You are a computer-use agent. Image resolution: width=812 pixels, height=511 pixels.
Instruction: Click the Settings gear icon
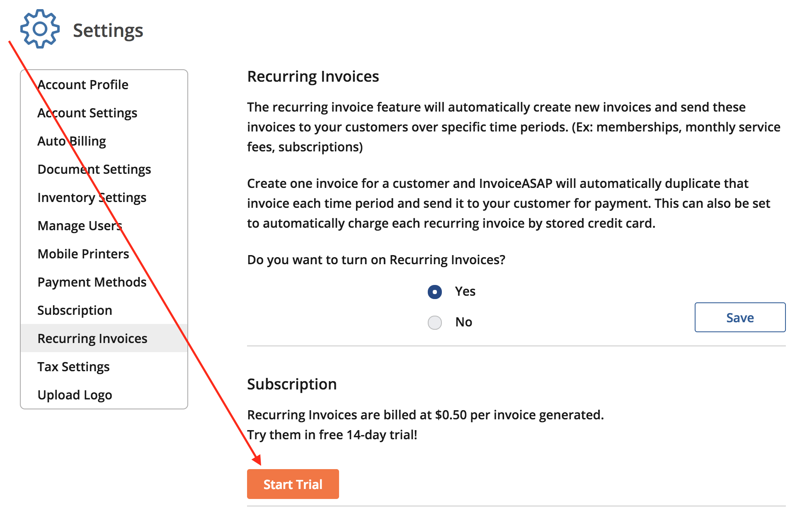point(39,28)
